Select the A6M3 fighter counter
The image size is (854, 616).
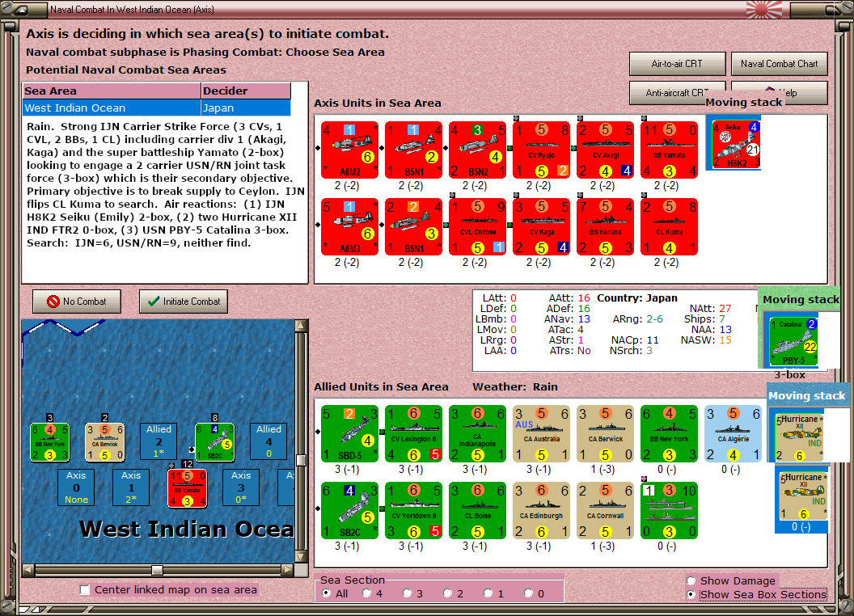tap(349, 226)
